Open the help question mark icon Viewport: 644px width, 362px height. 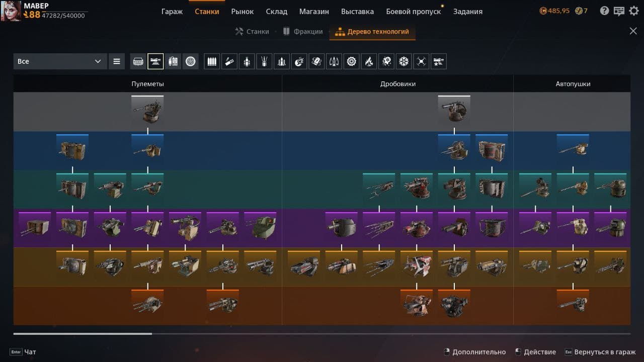pyautogui.click(x=605, y=11)
